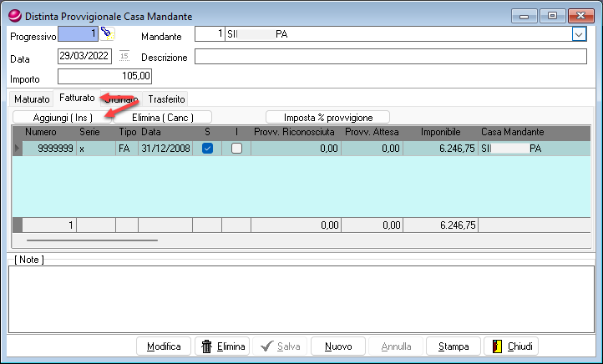Click the Aggiungi ( Ins ) button

[x=63, y=117]
